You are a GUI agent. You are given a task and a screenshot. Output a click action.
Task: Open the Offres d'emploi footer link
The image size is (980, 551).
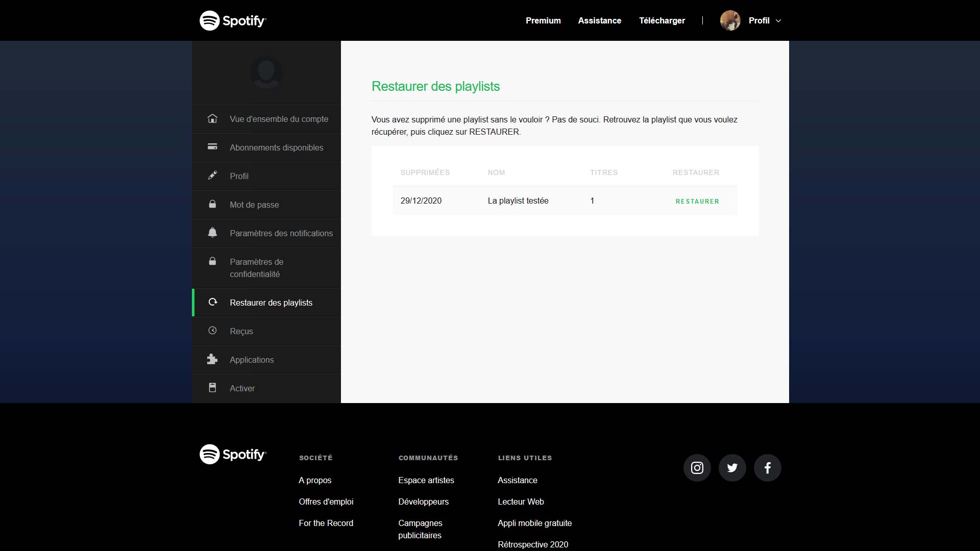tap(326, 502)
